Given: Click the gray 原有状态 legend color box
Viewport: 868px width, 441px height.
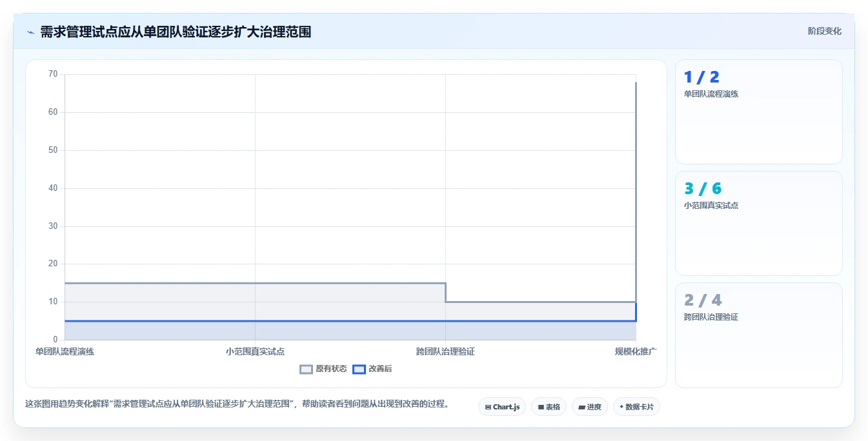Looking at the screenshot, I should 307,369.
